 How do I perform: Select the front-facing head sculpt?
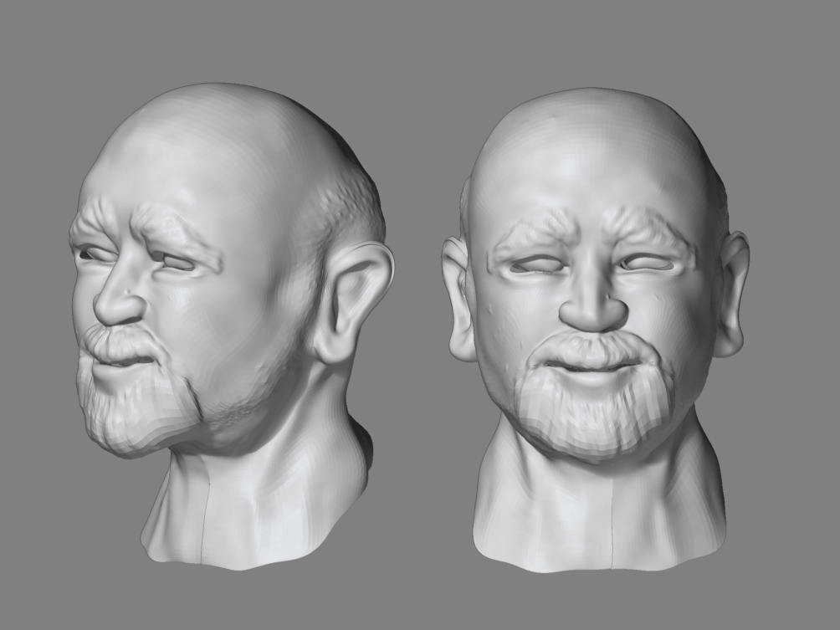point(596,330)
